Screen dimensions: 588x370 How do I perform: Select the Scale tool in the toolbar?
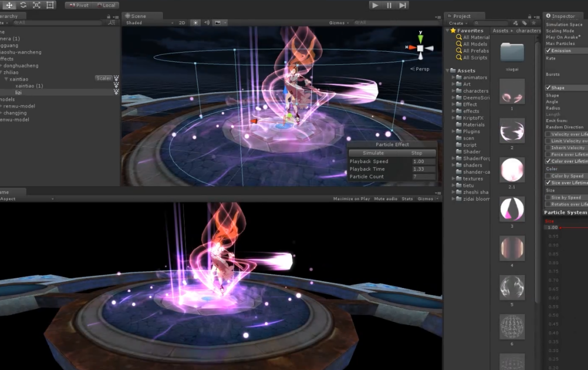36,5
